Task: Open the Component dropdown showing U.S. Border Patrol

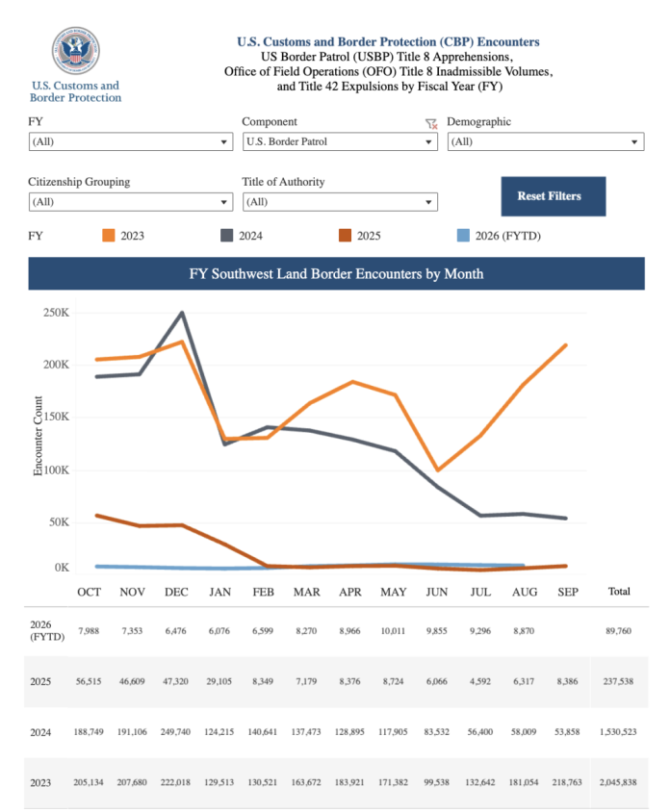Action: [x=340, y=141]
